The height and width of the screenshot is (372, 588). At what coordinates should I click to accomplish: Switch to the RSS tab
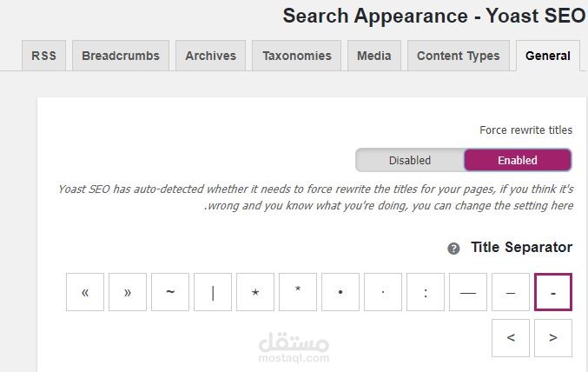(x=43, y=56)
